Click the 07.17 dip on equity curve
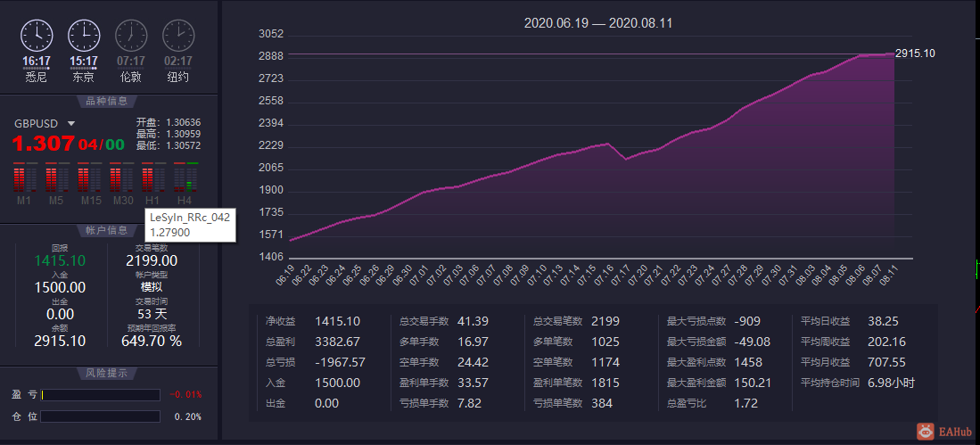 626,160
